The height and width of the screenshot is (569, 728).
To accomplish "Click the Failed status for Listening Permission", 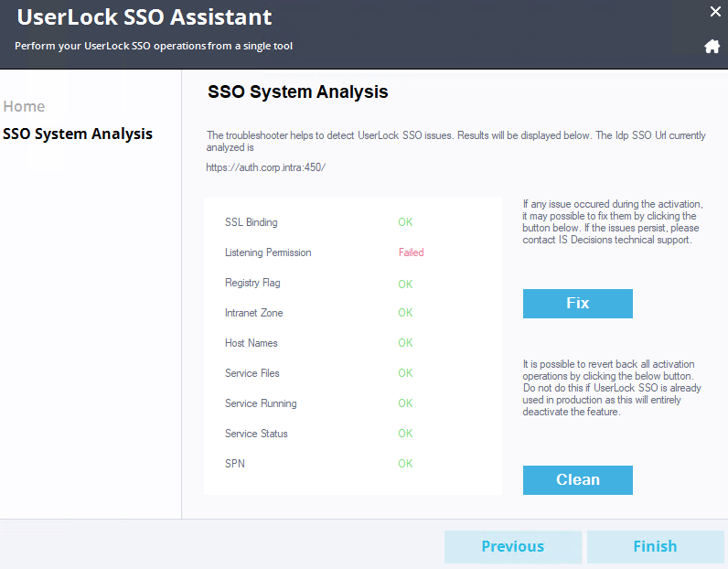I will [x=411, y=252].
